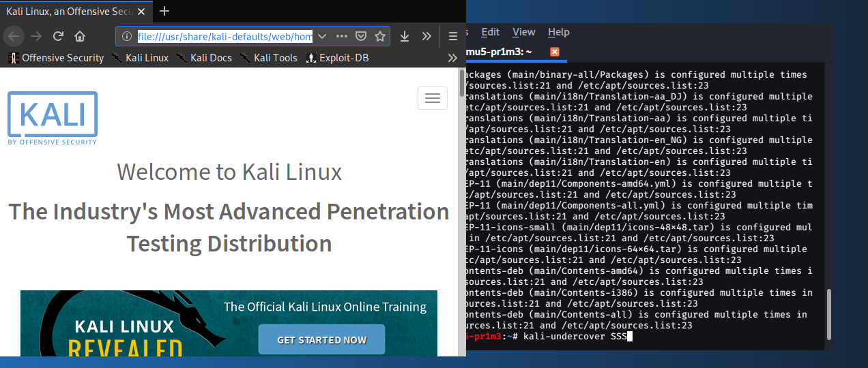The image size is (868, 368).
Task: Open Firefox downloads arrow icon
Action: (405, 36)
